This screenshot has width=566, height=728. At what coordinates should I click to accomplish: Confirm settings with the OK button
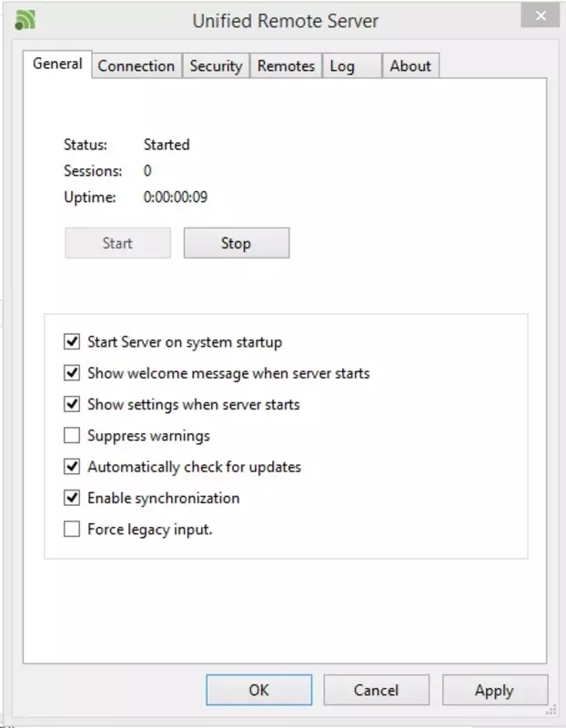click(x=259, y=690)
